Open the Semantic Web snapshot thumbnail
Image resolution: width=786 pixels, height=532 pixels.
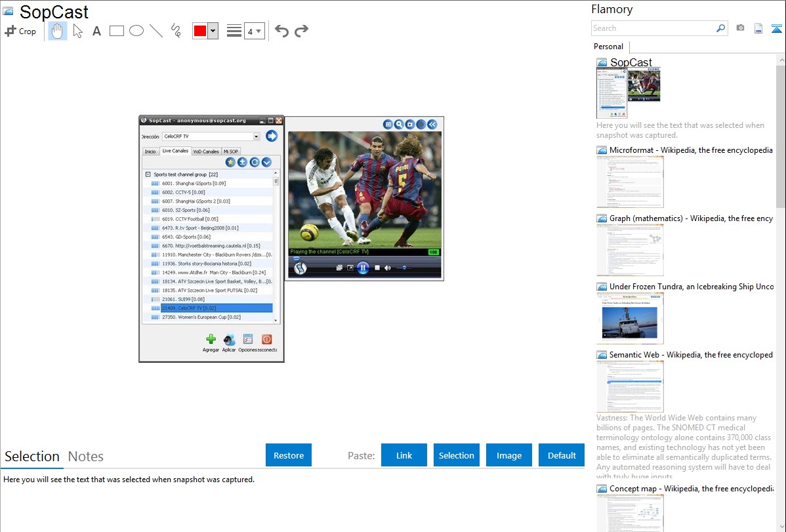pyautogui.click(x=630, y=386)
